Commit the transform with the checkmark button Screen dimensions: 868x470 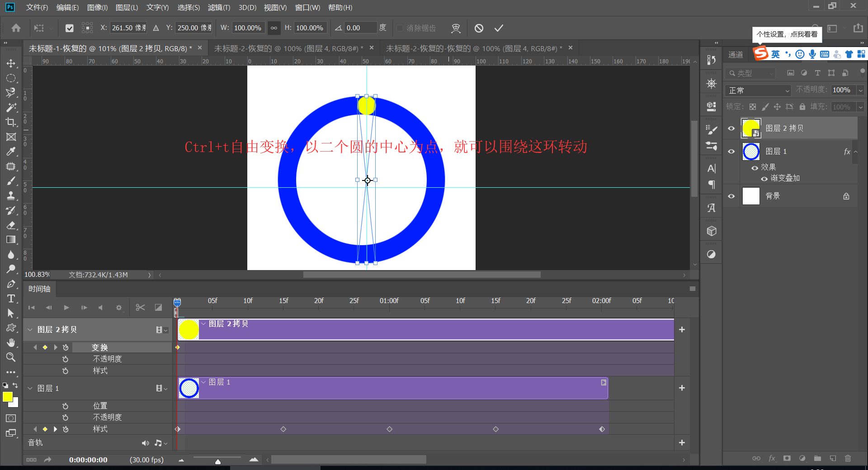pyautogui.click(x=499, y=28)
